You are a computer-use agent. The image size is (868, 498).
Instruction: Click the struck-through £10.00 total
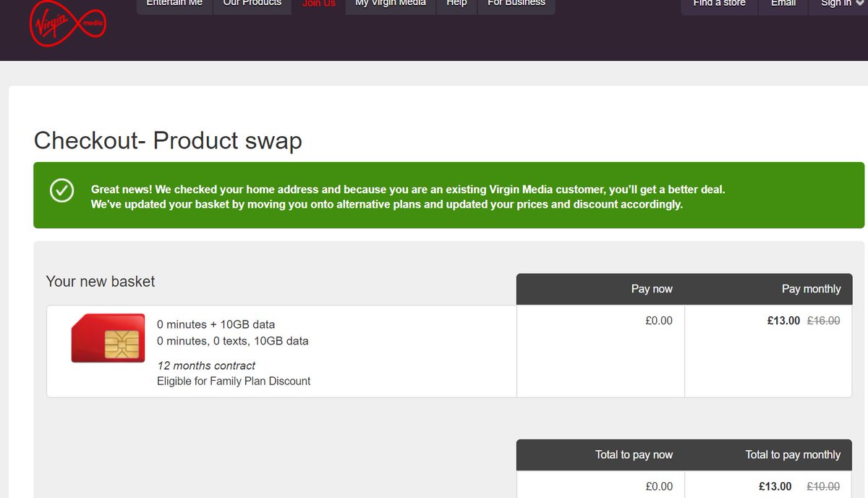[x=824, y=486]
